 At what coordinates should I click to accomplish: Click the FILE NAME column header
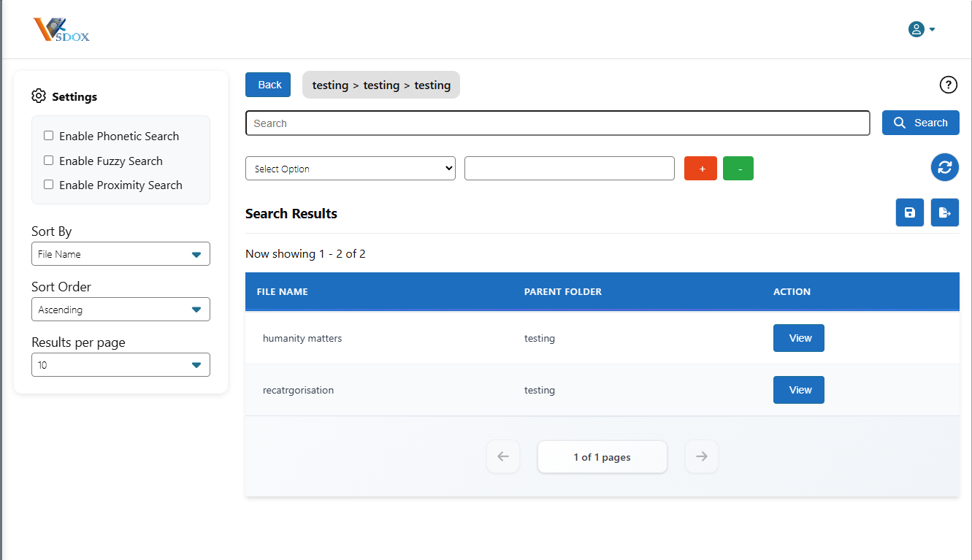pos(283,291)
